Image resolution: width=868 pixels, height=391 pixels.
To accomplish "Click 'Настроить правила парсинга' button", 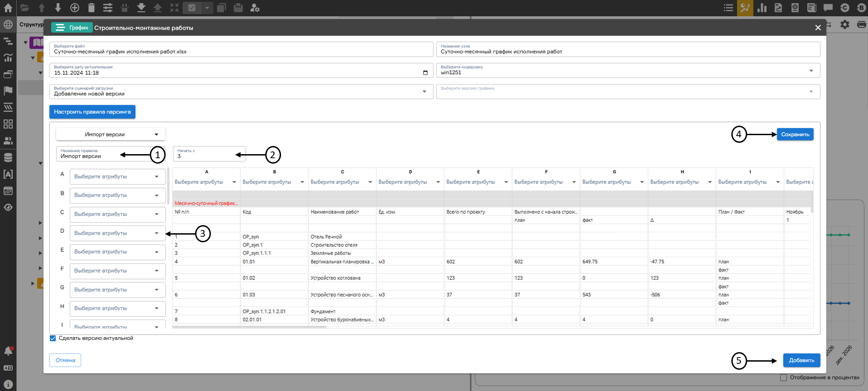I will tap(92, 112).
